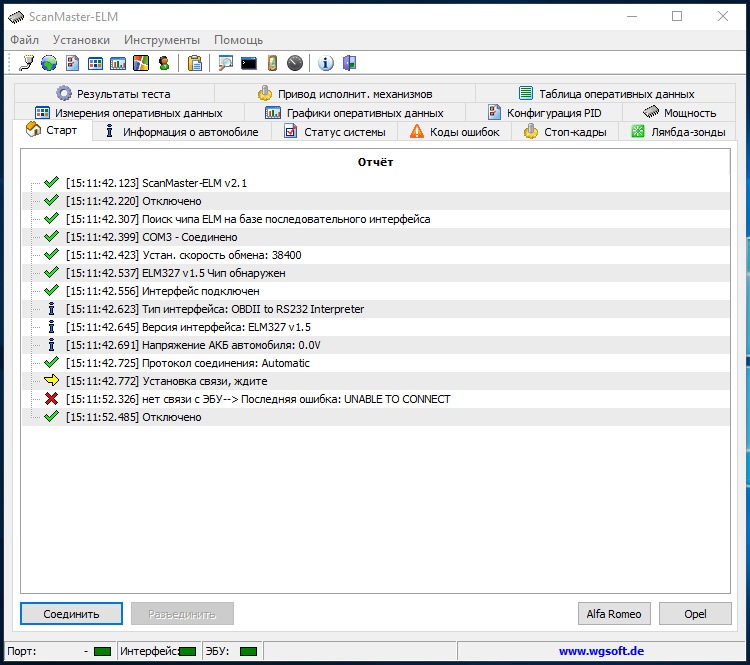
Task: Click the handheld PDA device toolbar icon
Action: pyautogui.click(x=272, y=63)
